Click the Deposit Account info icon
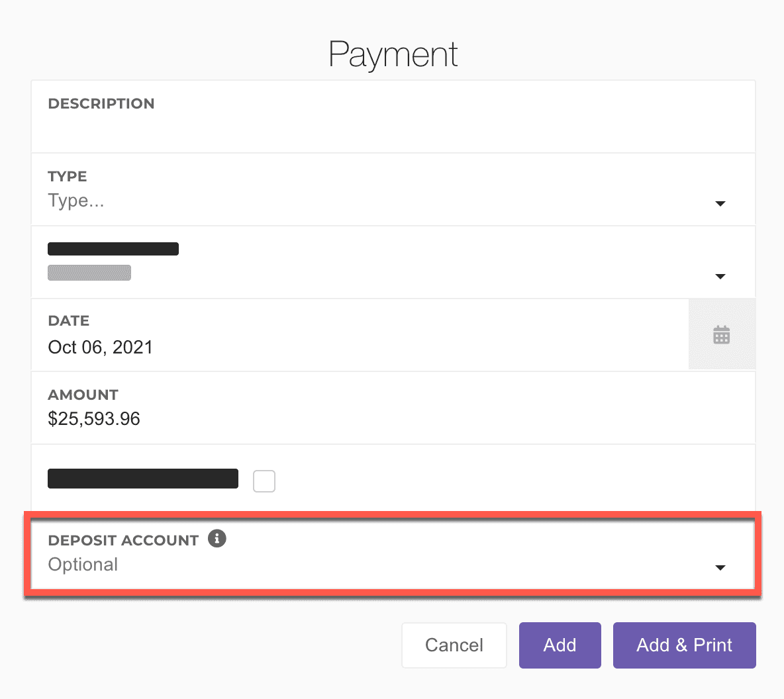 point(217,538)
